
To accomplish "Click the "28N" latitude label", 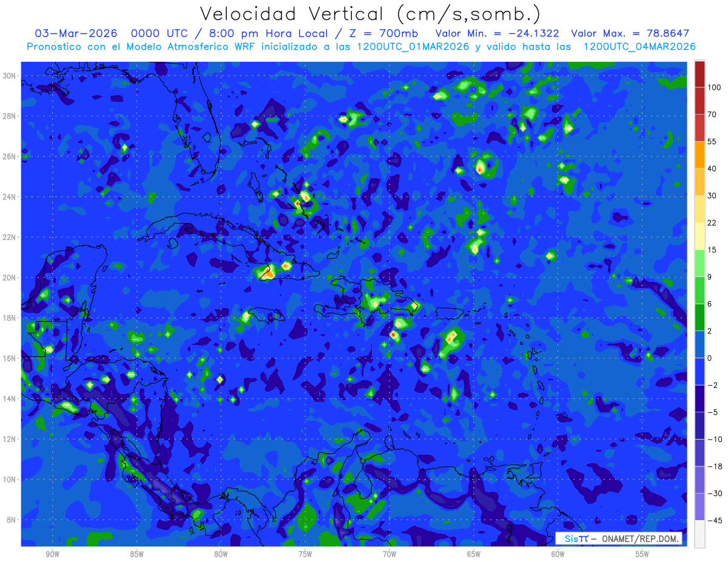I will point(10,116).
